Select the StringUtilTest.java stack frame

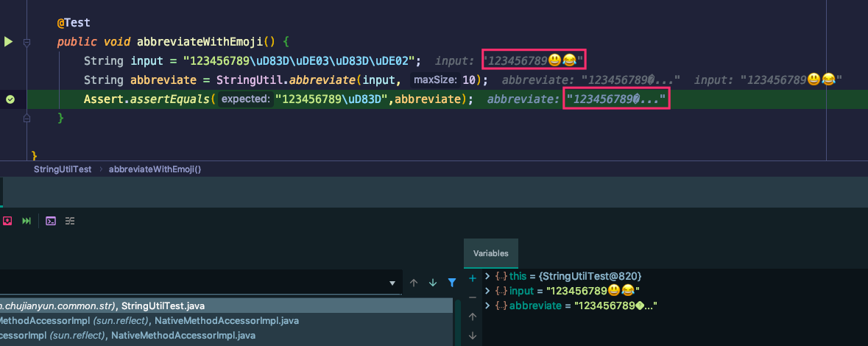pos(227,306)
